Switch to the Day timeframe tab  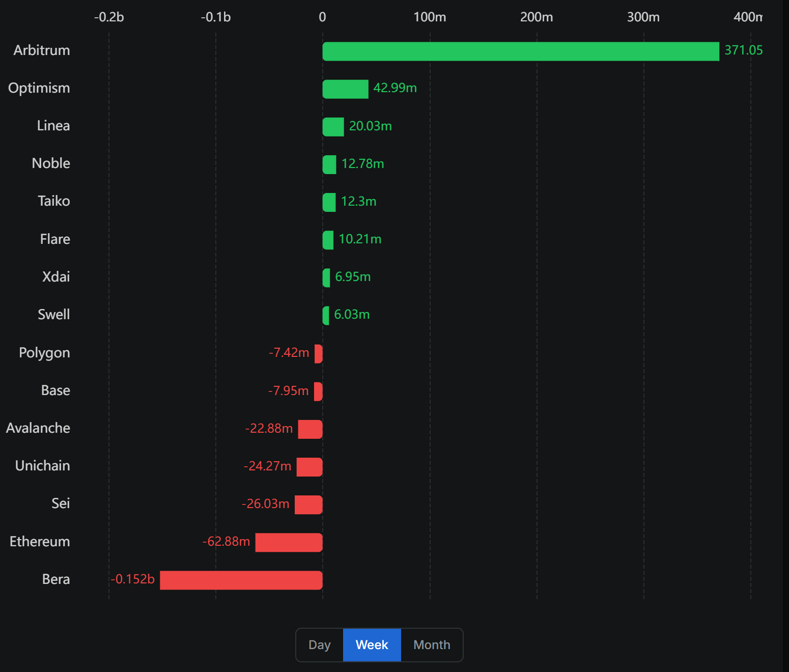tap(320, 645)
